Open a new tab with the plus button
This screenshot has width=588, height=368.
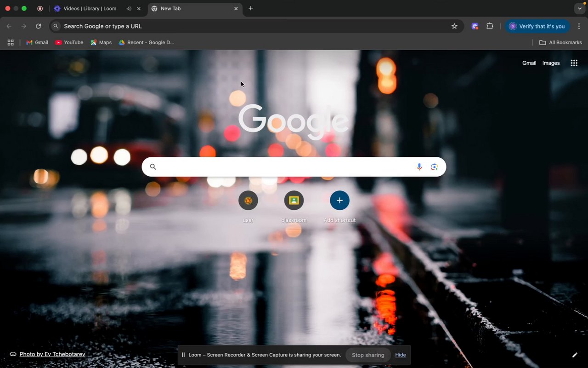click(250, 8)
